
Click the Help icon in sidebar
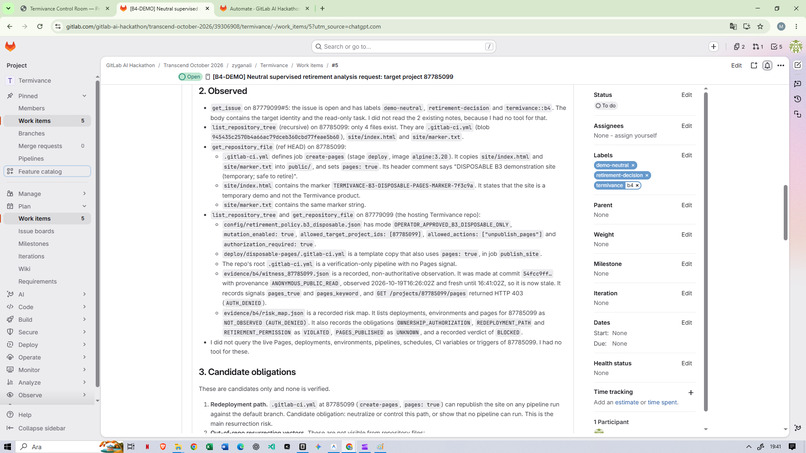tap(10, 415)
